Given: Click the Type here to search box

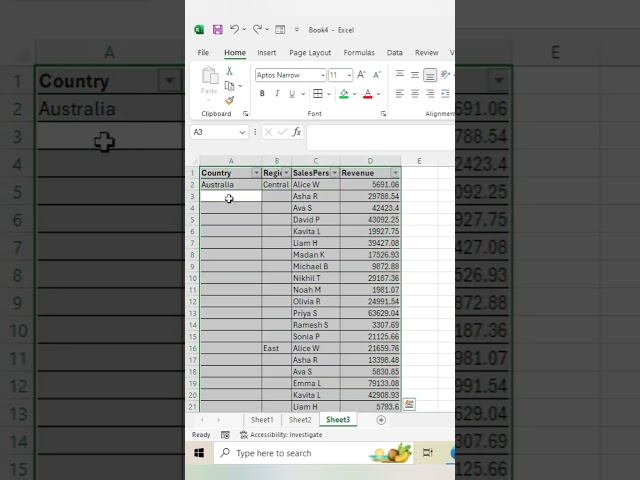Looking at the screenshot, I should [313, 453].
